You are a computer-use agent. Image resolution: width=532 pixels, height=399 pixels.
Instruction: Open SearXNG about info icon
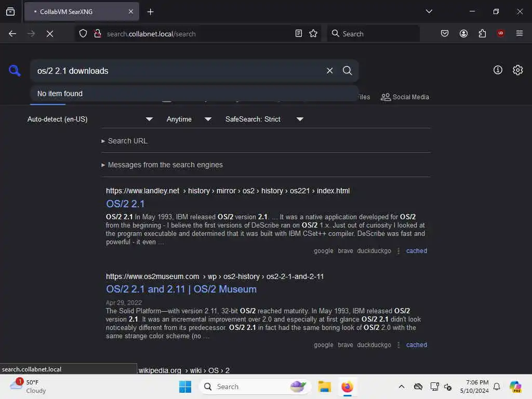click(x=497, y=70)
